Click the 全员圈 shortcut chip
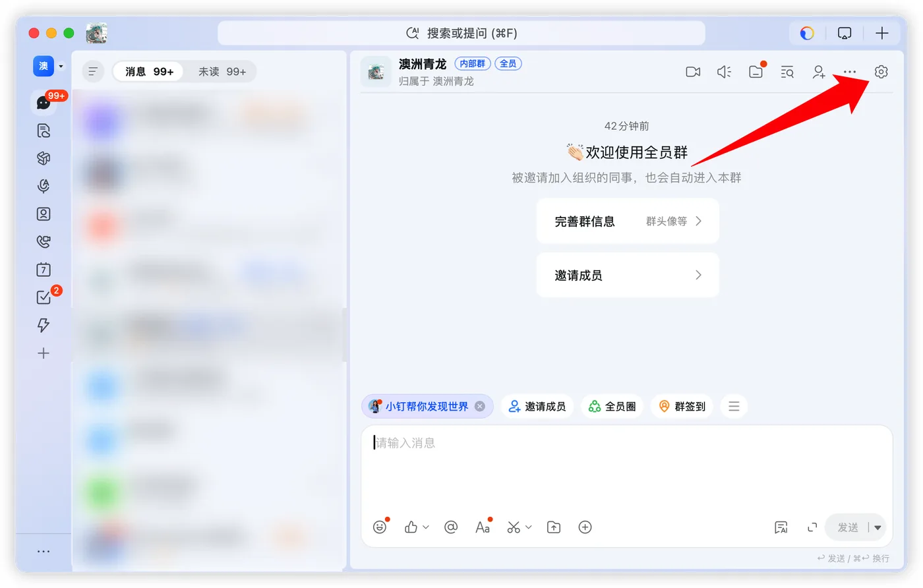Viewport: 923px width, 588px height. 612,407
